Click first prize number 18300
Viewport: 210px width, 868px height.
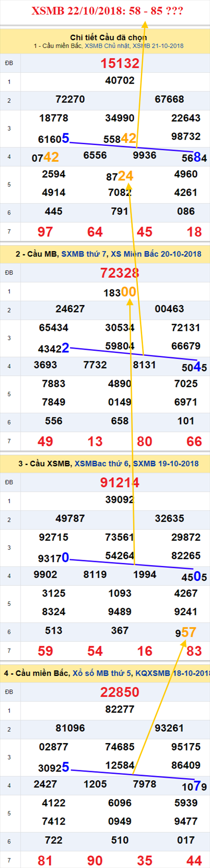(120, 292)
